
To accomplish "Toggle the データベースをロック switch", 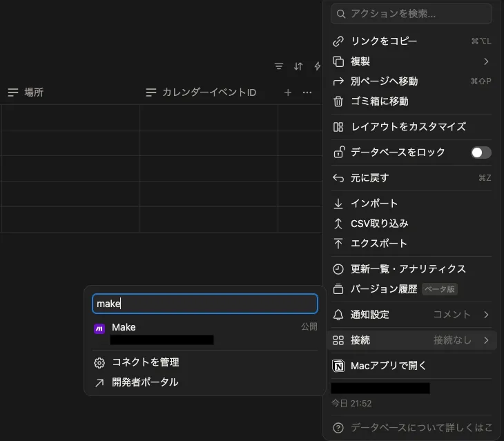I will coord(481,153).
